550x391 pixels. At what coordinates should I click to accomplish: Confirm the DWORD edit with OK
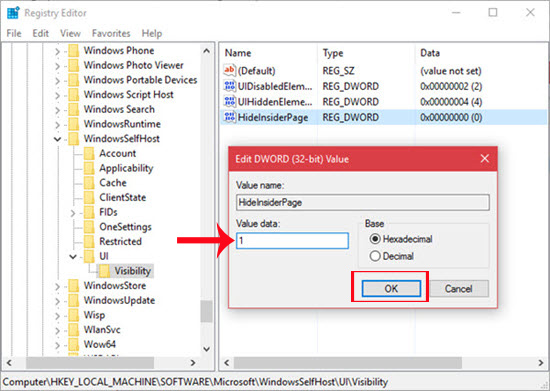pos(391,289)
